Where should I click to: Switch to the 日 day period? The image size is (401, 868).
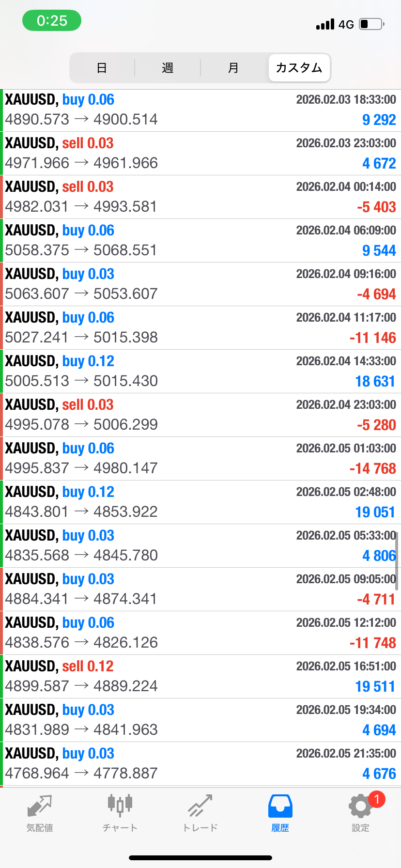coord(102,68)
